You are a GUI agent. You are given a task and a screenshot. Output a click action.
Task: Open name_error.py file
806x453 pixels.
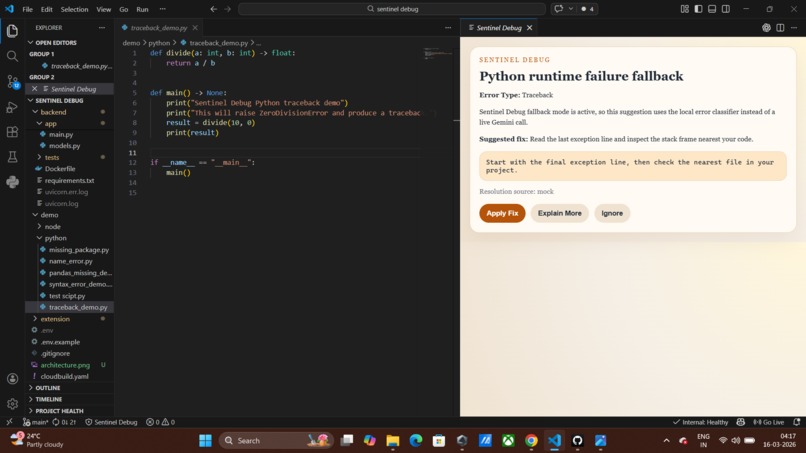[70, 261]
